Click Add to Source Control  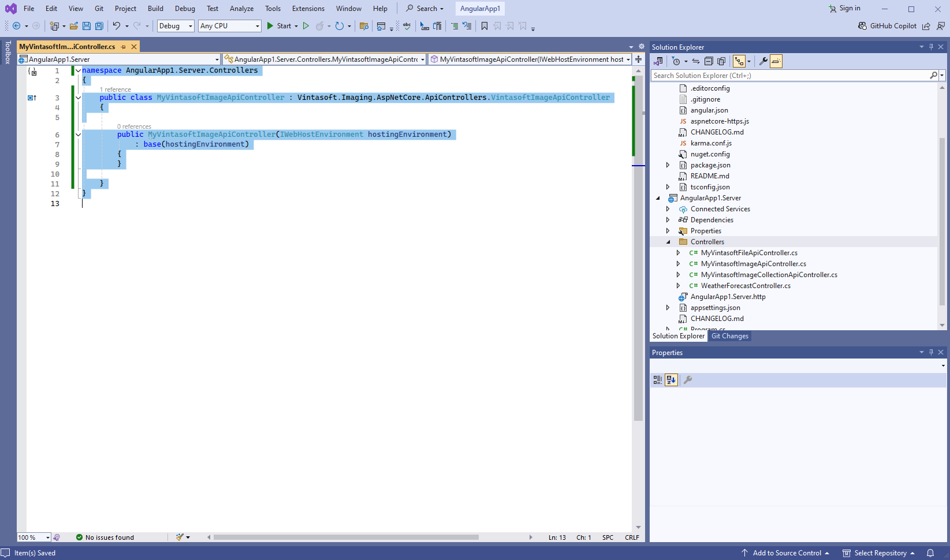coord(787,553)
